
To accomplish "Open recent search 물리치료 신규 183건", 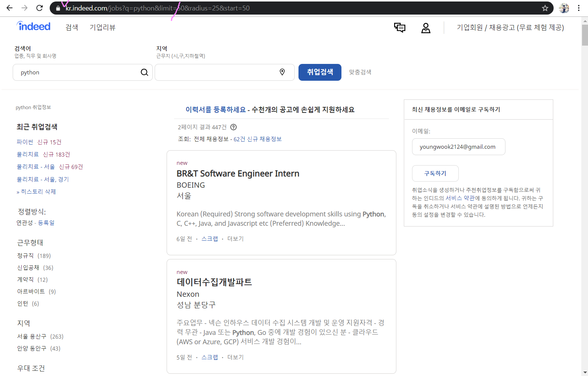I will [43, 154].
